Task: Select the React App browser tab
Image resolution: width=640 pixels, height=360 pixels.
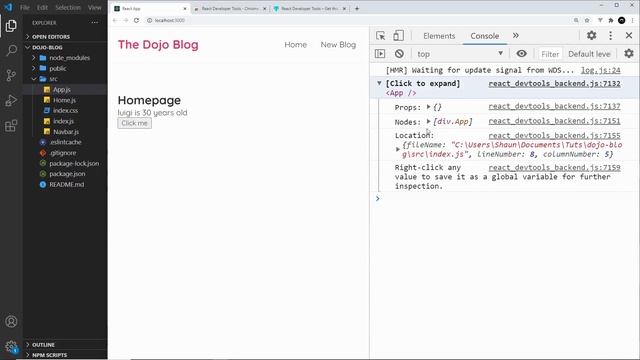Action: coord(149,9)
